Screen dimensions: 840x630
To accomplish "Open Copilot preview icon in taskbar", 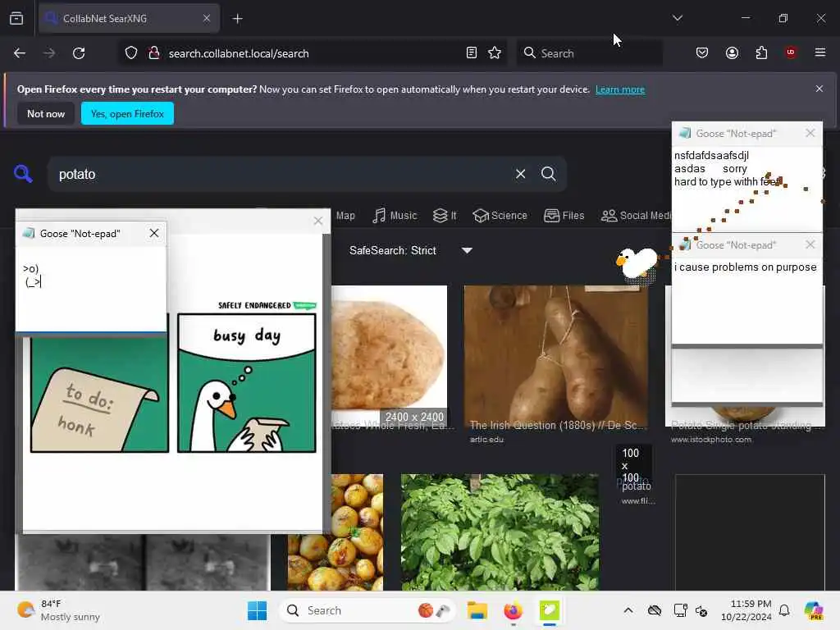I will tap(813, 610).
